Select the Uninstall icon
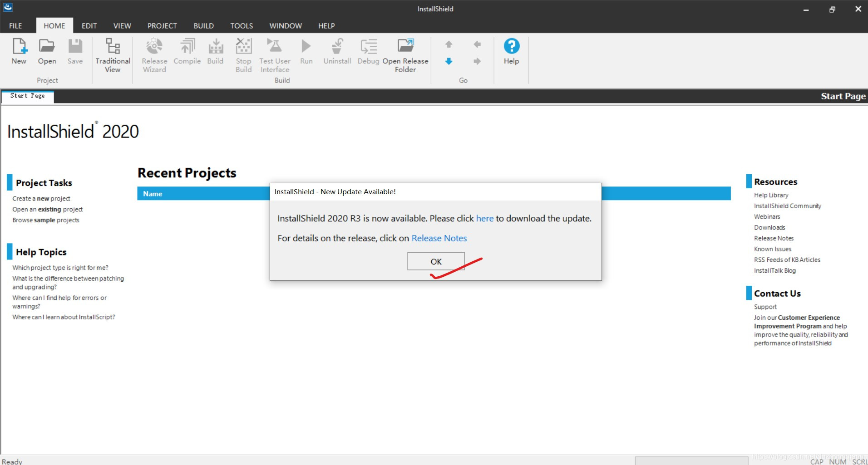The height and width of the screenshot is (465, 868). coord(337,51)
